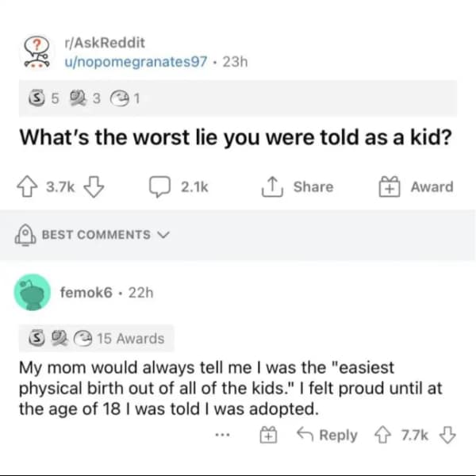The width and height of the screenshot is (476, 476).
Task: Open the post title text
Action: tap(236, 138)
